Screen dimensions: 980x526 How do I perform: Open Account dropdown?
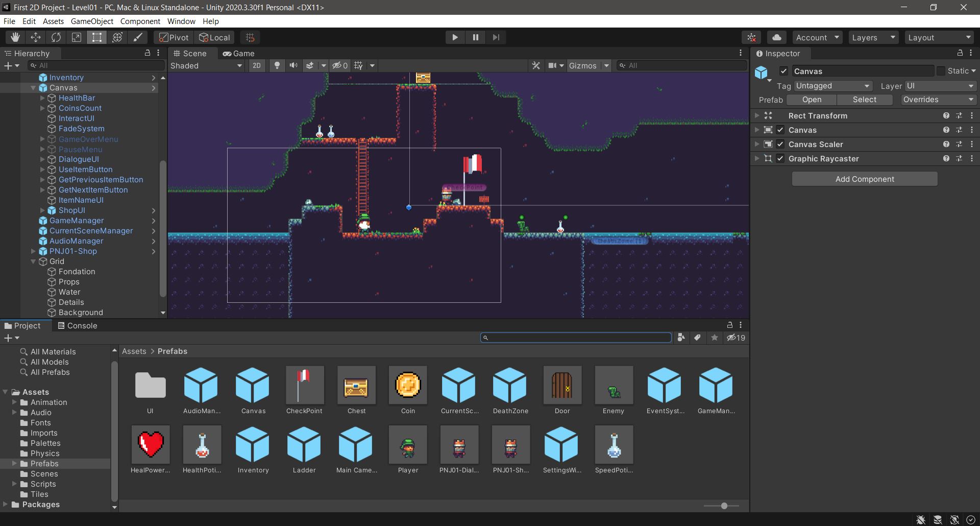(x=817, y=37)
